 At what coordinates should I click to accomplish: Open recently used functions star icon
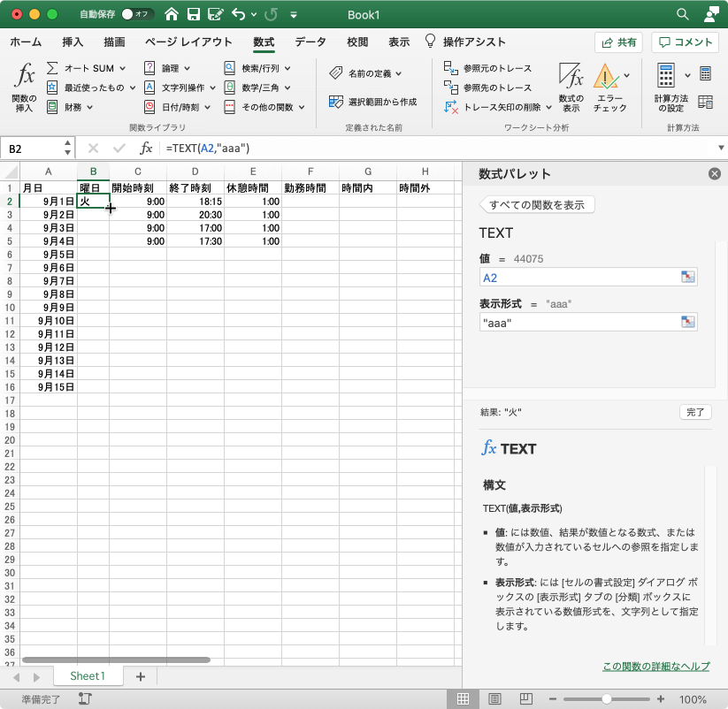point(52,88)
